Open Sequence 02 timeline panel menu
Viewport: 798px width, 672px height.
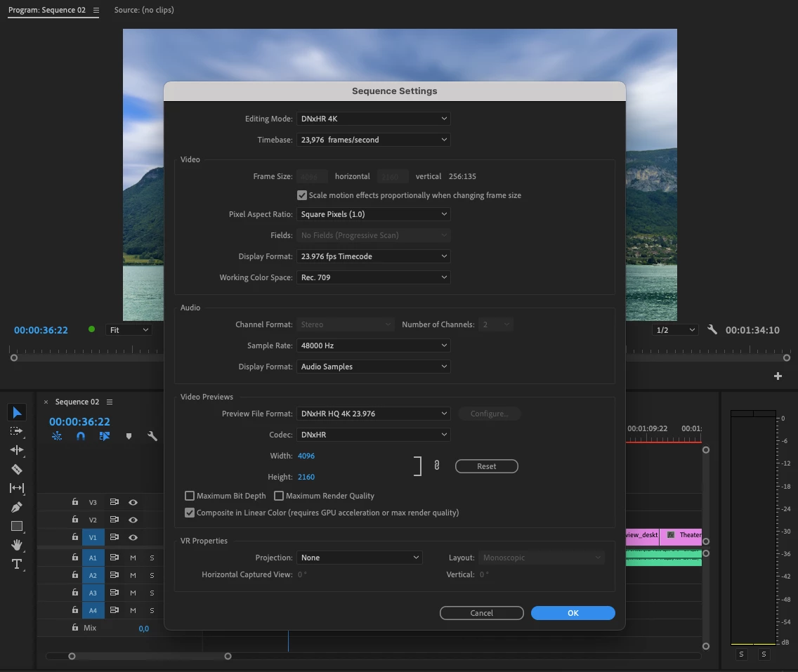[x=110, y=402]
